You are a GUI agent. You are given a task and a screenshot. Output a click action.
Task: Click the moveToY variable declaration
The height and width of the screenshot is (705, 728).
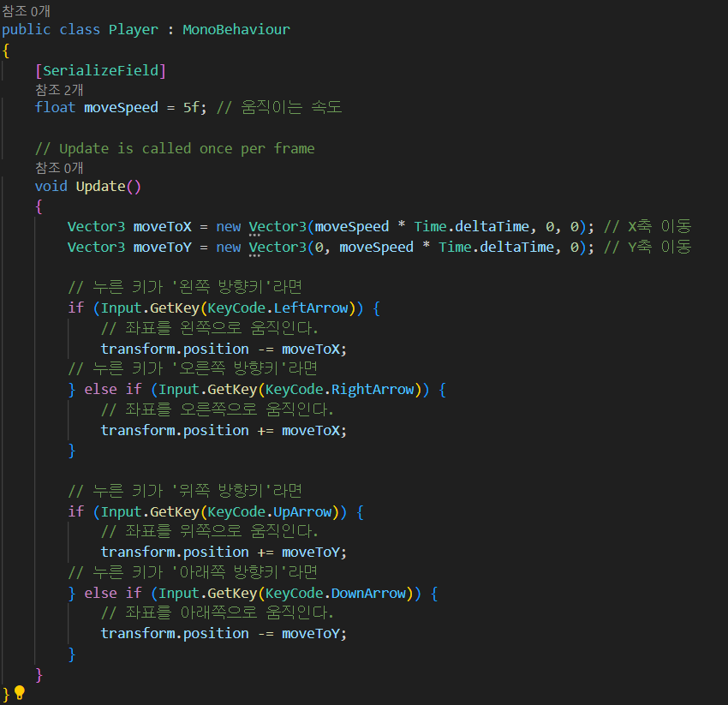(163, 247)
